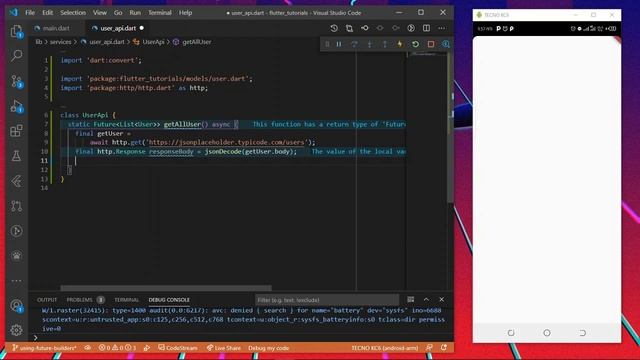Select the user_api.dart editor tab
640x360 pixels.
click(x=118, y=28)
